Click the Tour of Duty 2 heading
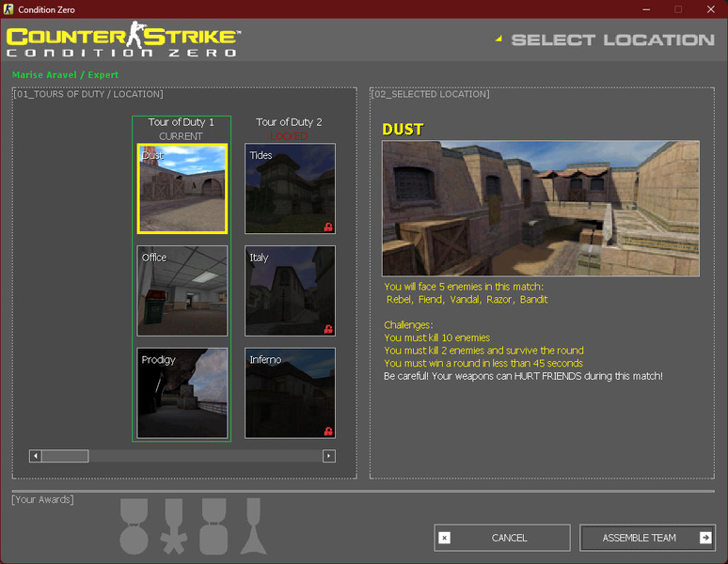The image size is (728, 564). click(x=289, y=122)
